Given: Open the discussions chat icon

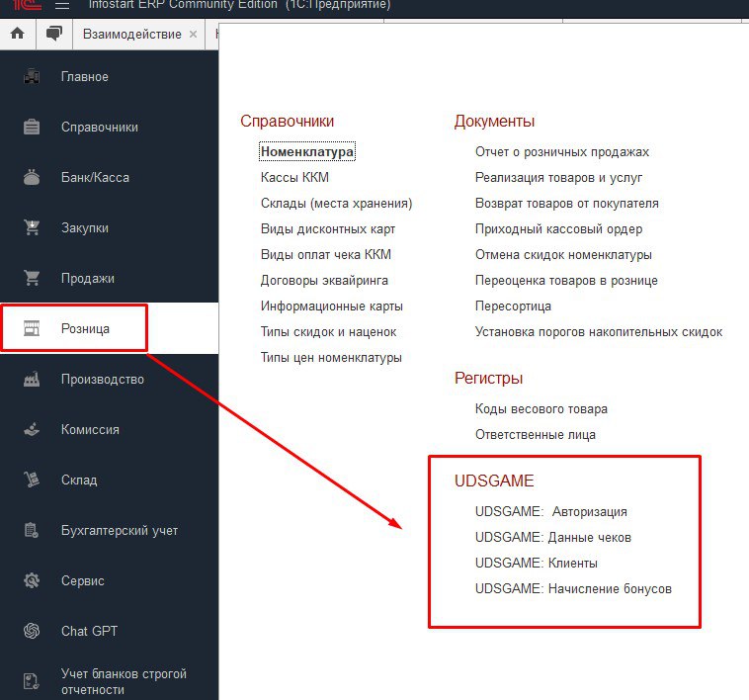Looking at the screenshot, I should click(54, 34).
